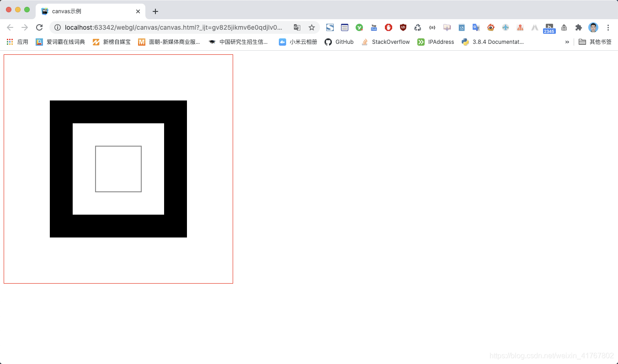
Task: Click the gray outlined square in canvas
Action: pyautogui.click(x=118, y=169)
